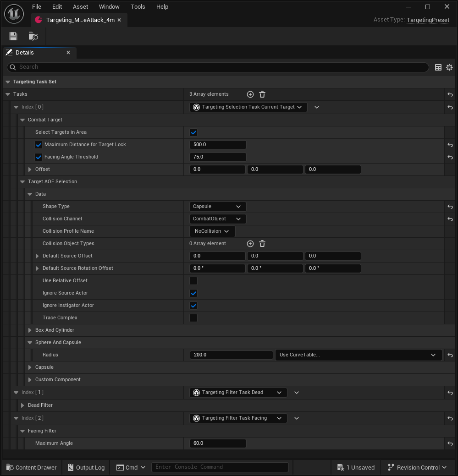This screenshot has width=458, height=476.
Task: Open the property matrix grid view icon
Action: [x=438, y=67]
